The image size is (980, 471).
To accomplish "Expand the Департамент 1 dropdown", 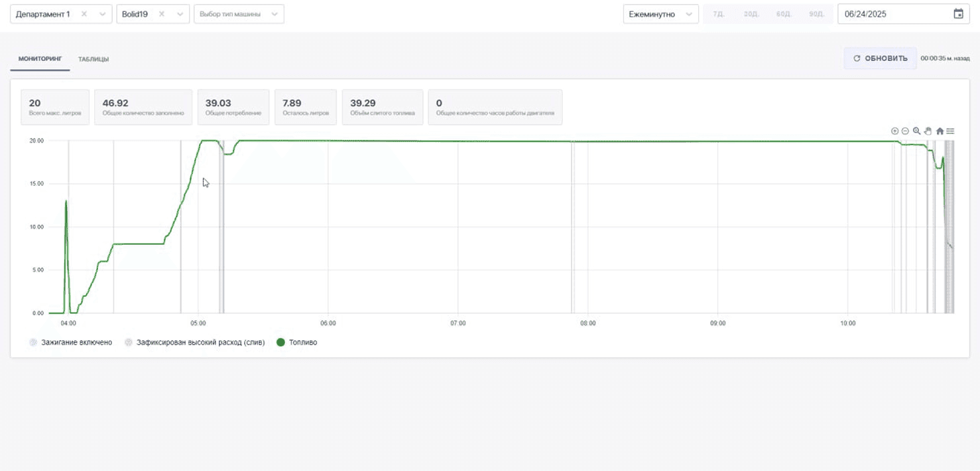I will click(101, 14).
